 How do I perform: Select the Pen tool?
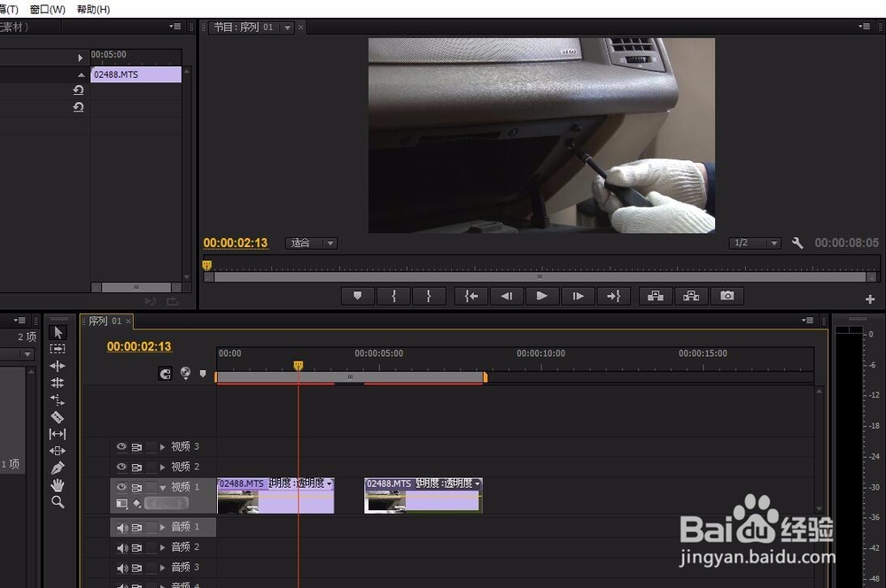(58, 468)
